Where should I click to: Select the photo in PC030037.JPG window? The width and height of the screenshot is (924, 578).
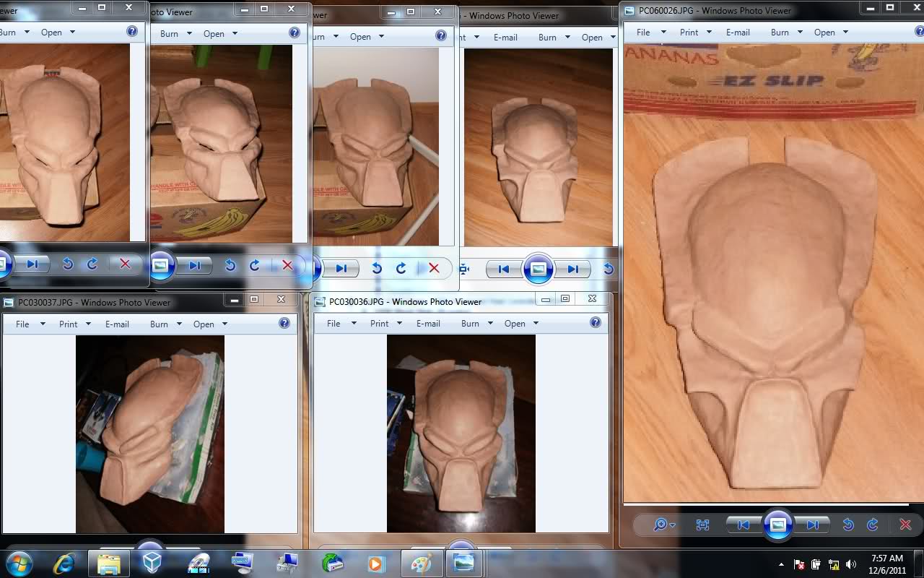click(150, 433)
